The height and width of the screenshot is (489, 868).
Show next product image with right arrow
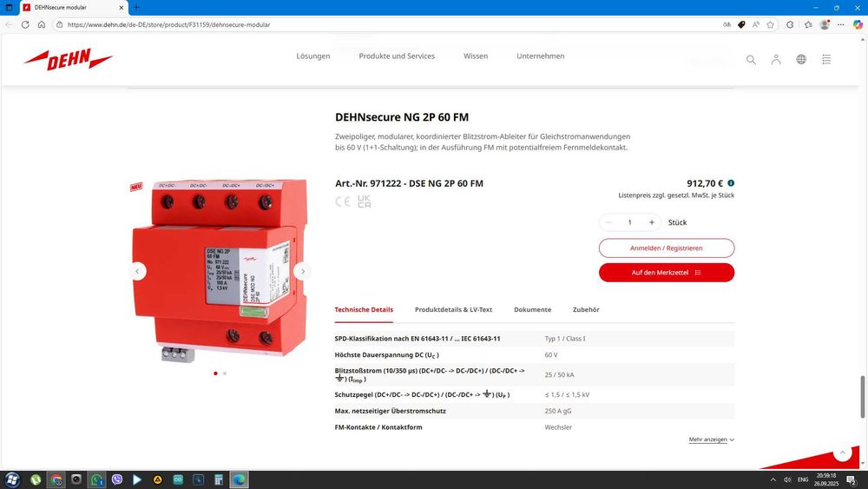tap(302, 271)
